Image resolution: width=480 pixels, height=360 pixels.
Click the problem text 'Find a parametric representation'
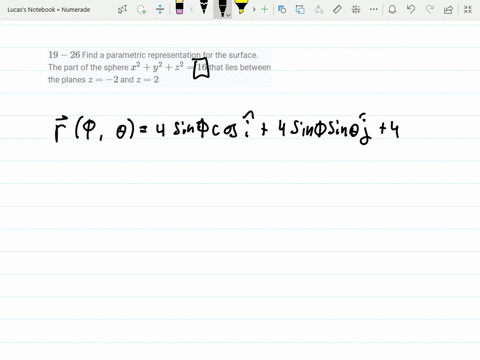pyautogui.click(x=141, y=55)
